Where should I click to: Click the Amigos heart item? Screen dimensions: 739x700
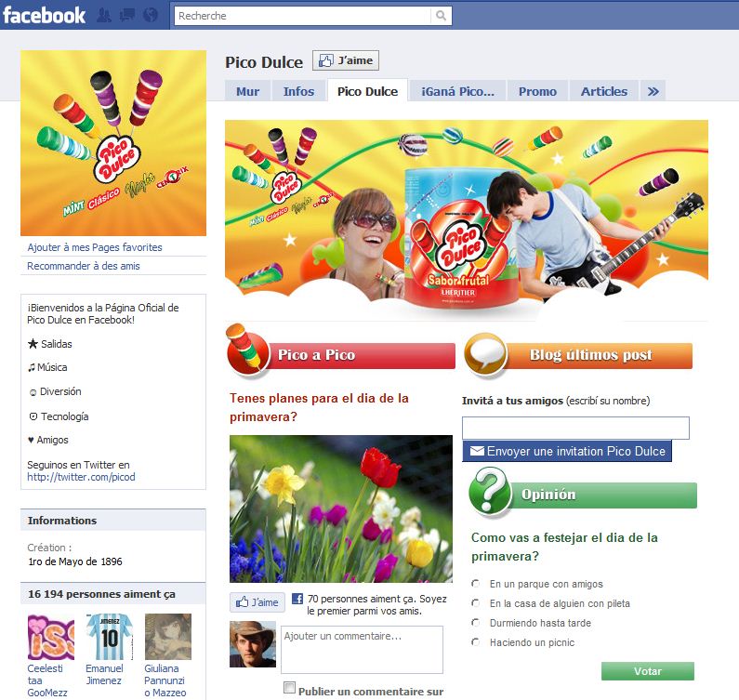[x=48, y=440]
